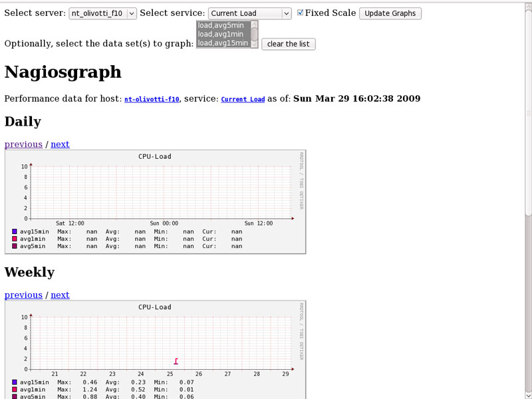This screenshot has height=399, width=532.
Task: Go to previous Weekly graph period
Action: [x=23, y=295]
